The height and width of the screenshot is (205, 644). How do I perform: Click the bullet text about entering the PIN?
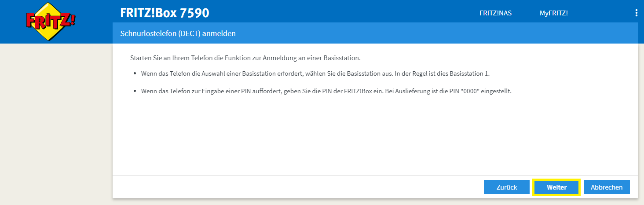tap(326, 92)
